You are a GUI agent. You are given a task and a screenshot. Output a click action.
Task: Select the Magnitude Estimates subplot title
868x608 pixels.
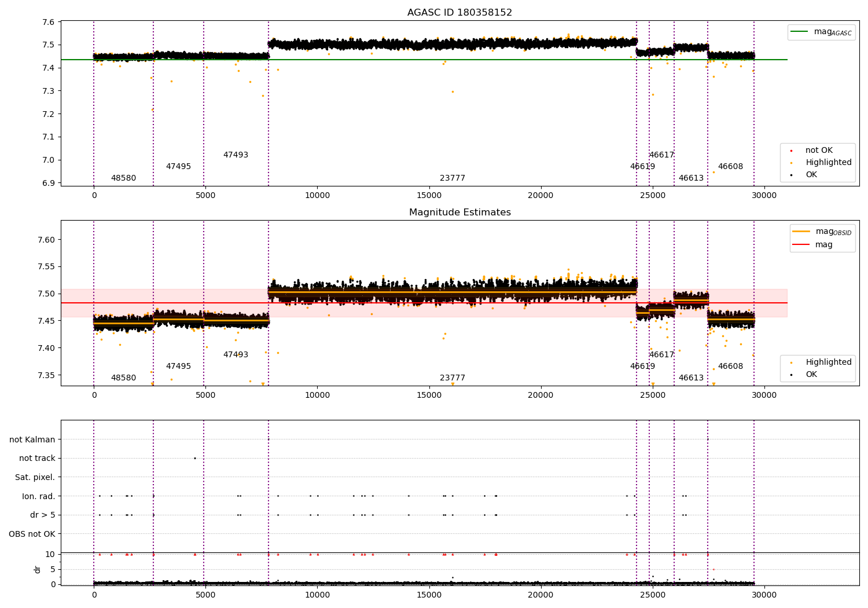(459, 213)
